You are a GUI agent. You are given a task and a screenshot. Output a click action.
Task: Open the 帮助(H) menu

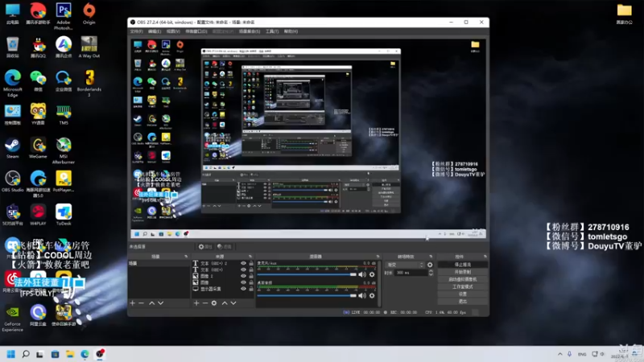tap(291, 31)
